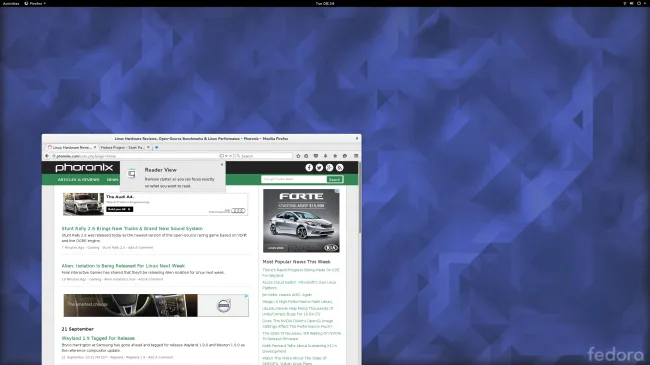Click Add A Comment under Alien: Isolation

tap(150, 279)
